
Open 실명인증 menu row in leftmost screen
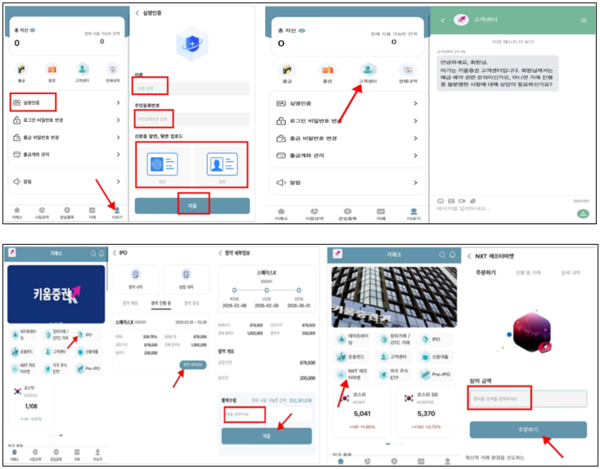[32, 102]
